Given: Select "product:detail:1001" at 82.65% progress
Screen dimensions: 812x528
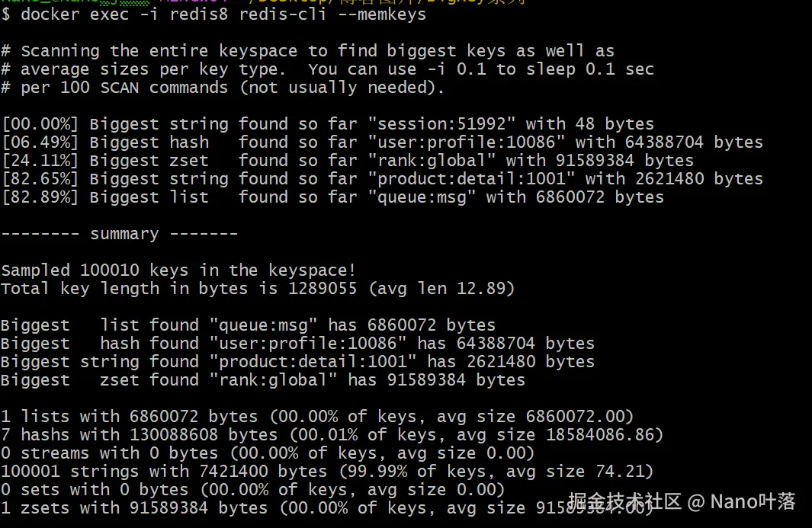Looking at the screenshot, I should pos(471,178).
